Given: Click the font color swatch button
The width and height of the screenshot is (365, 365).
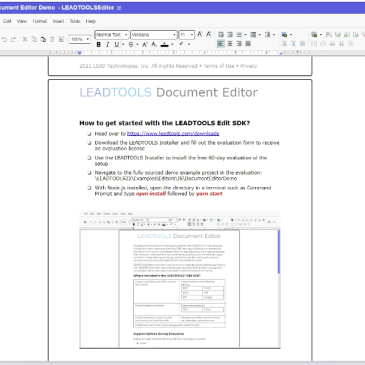Looking at the screenshot, I should pyautogui.click(x=165, y=44).
